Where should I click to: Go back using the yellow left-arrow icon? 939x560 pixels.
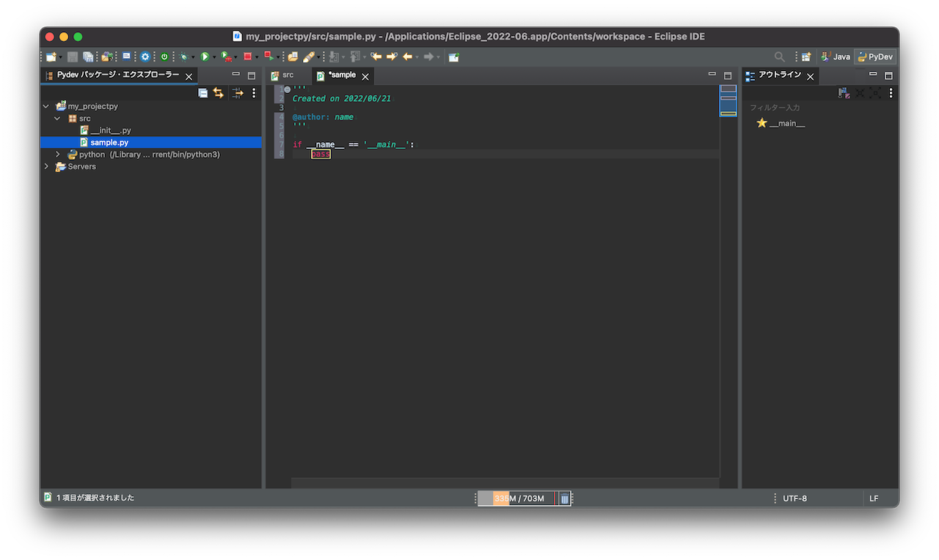pos(407,56)
